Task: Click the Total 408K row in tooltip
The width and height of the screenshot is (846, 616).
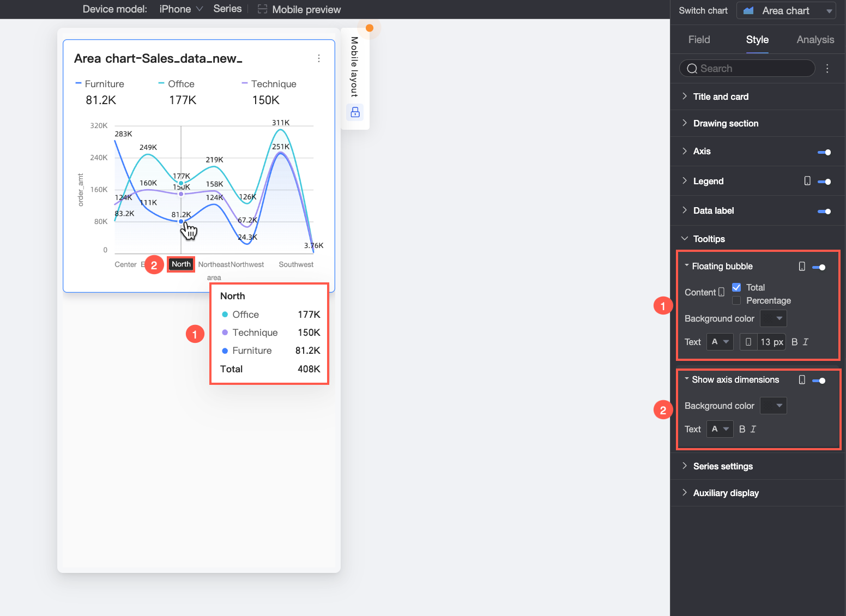Action: click(x=270, y=369)
